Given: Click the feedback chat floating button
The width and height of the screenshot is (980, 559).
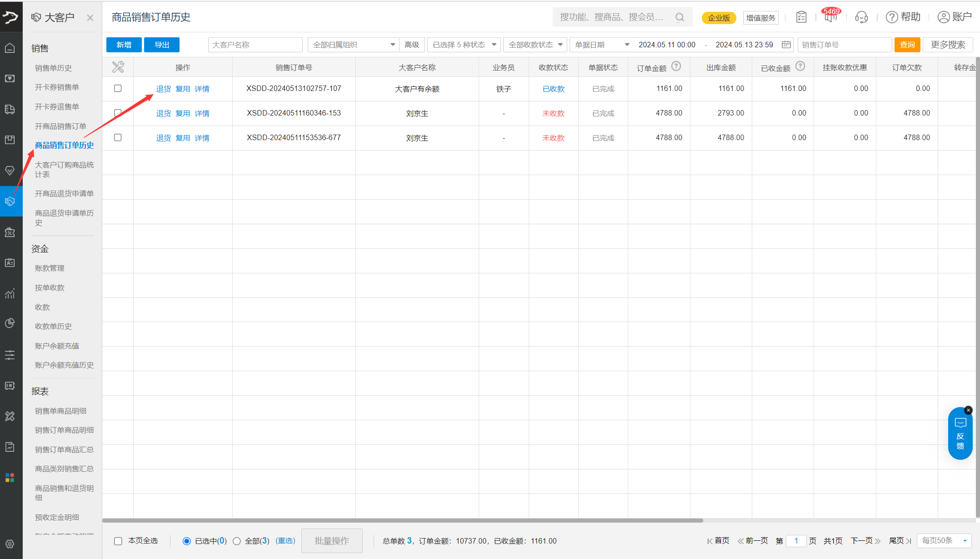Looking at the screenshot, I should [x=960, y=434].
